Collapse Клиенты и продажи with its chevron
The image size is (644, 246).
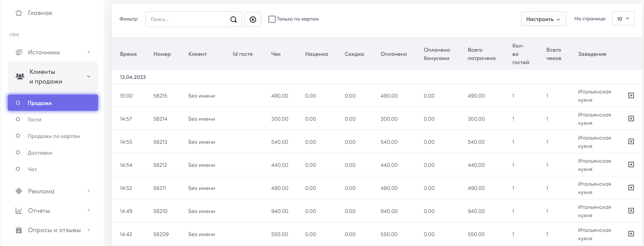click(x=89, y=76)
